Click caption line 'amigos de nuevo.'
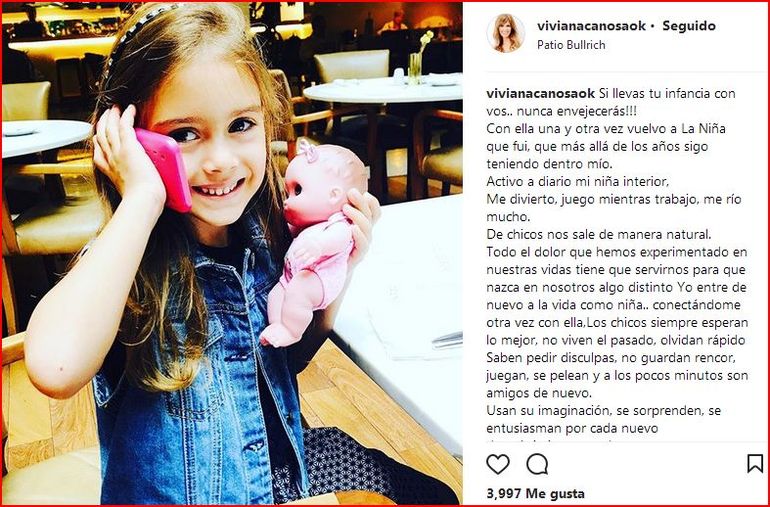The height and width of the screenshot is (507, 770). pyautogui.click(x=539, y=394)
